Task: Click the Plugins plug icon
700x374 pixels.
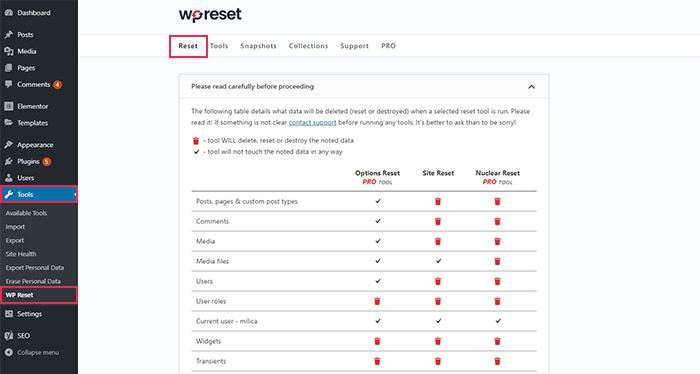Action: click(8, 161)
